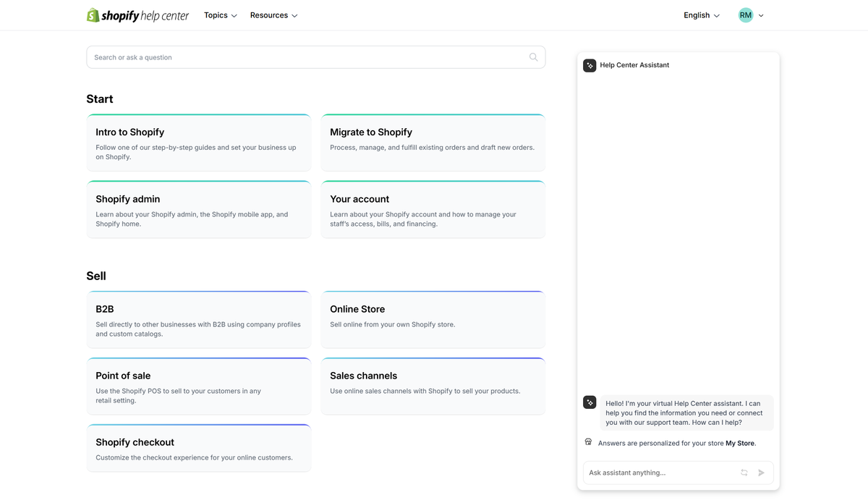Open the Topics dropdown menu
This screenshot has height=503, width=868.
(221, 15)
